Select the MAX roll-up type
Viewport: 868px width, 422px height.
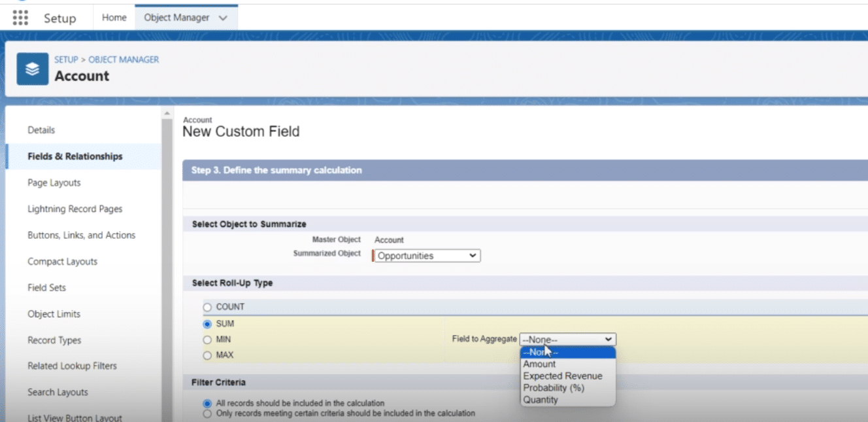tap(208, 355)
